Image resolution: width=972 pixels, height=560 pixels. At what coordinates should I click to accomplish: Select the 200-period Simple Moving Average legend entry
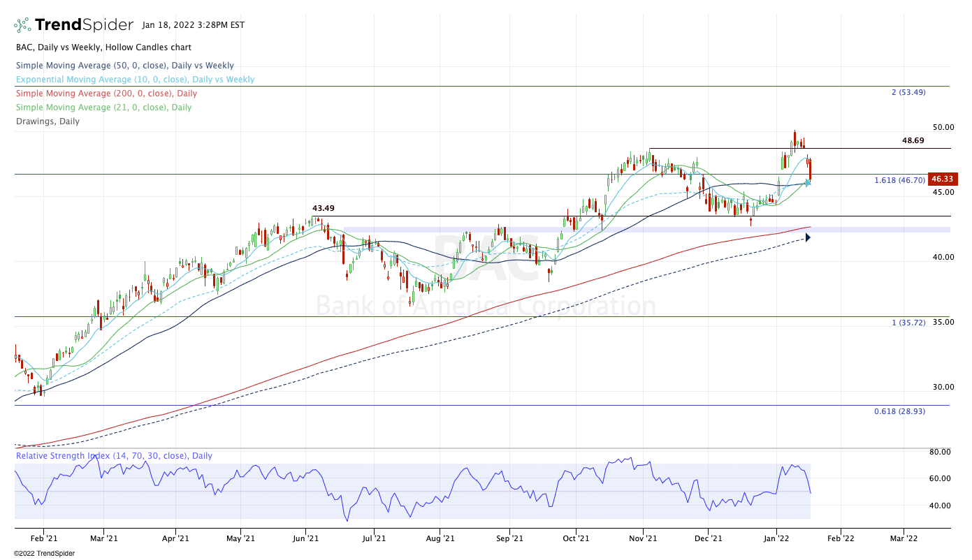pyautogui.click(x=106, y=94)
